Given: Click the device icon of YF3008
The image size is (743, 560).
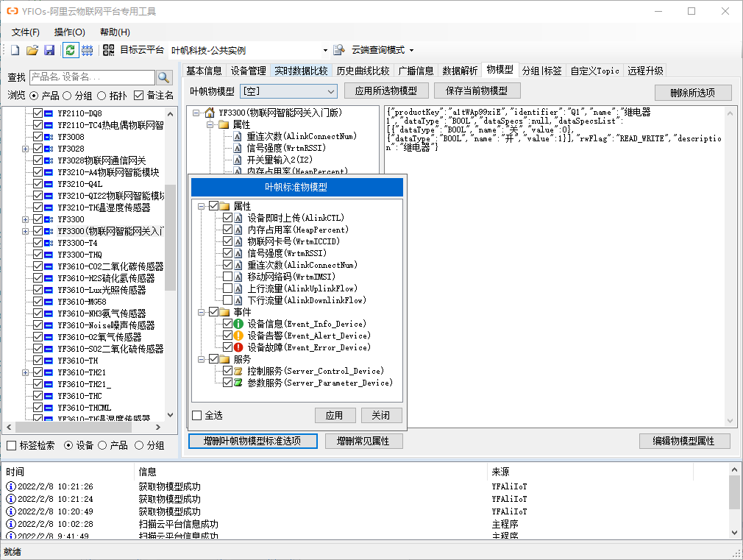Looking at the screenshot, I should [x=49, y=137].
